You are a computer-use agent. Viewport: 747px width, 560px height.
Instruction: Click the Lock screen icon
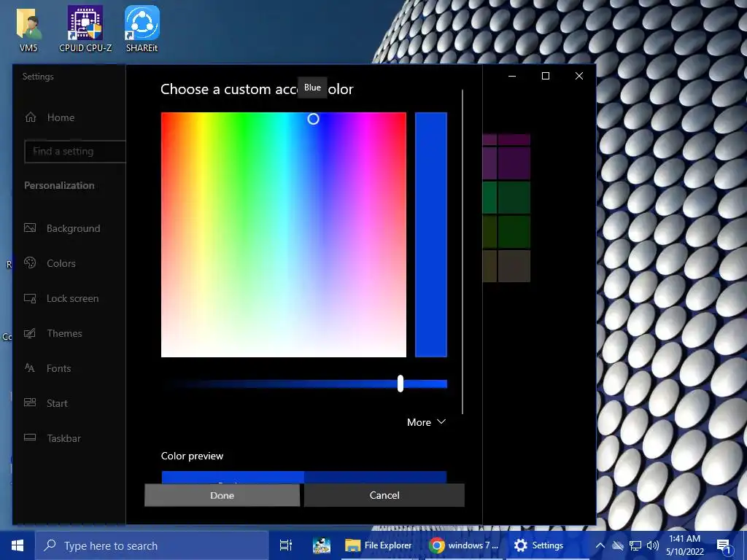tap(30, 298)
